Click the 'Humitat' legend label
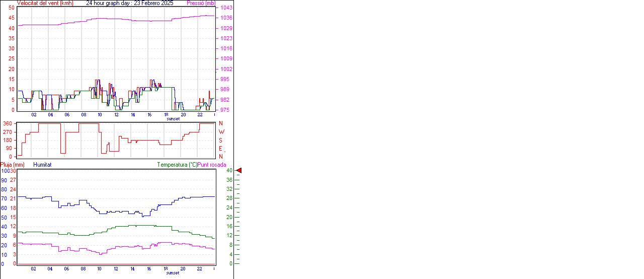644x279 pixels. (x=42, y=165)
